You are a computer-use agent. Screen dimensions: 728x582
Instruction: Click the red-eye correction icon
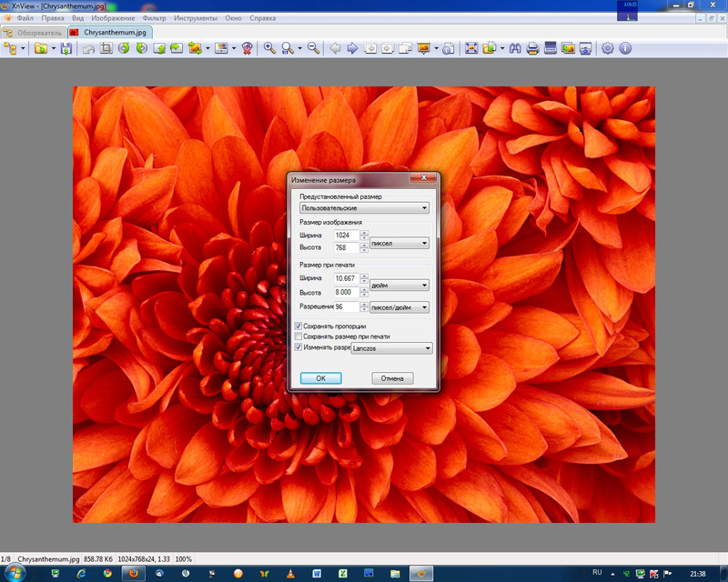pos(247,48)
